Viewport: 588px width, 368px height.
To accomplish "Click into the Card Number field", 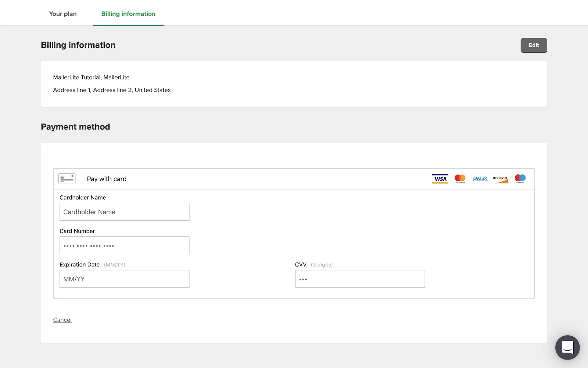I will (x=124, y=245).
